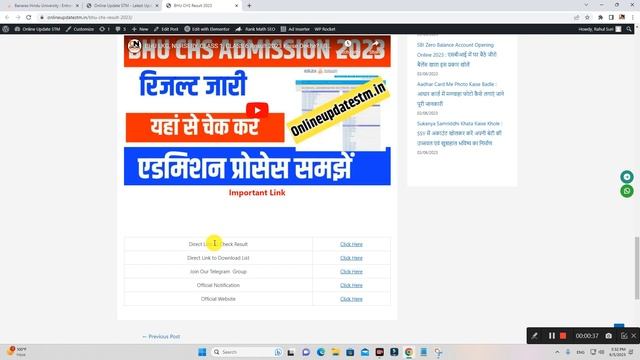
Task: Open taskbar clock and date
Action: click(618, 352)
